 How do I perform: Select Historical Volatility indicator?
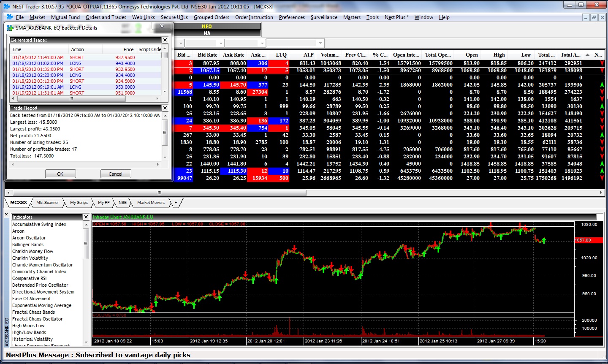pos(33,339)
